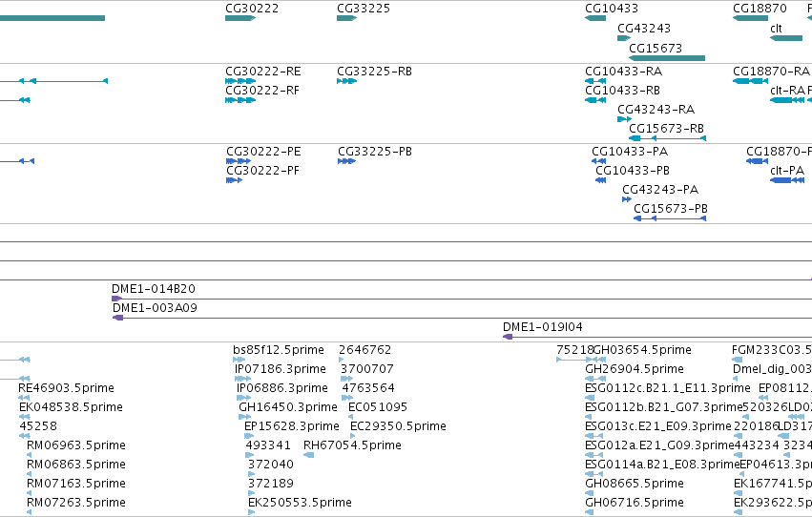Viewport: 812px width, 517px height.
Task: Click EST GH16450.3prime
Action: point(288,407)
